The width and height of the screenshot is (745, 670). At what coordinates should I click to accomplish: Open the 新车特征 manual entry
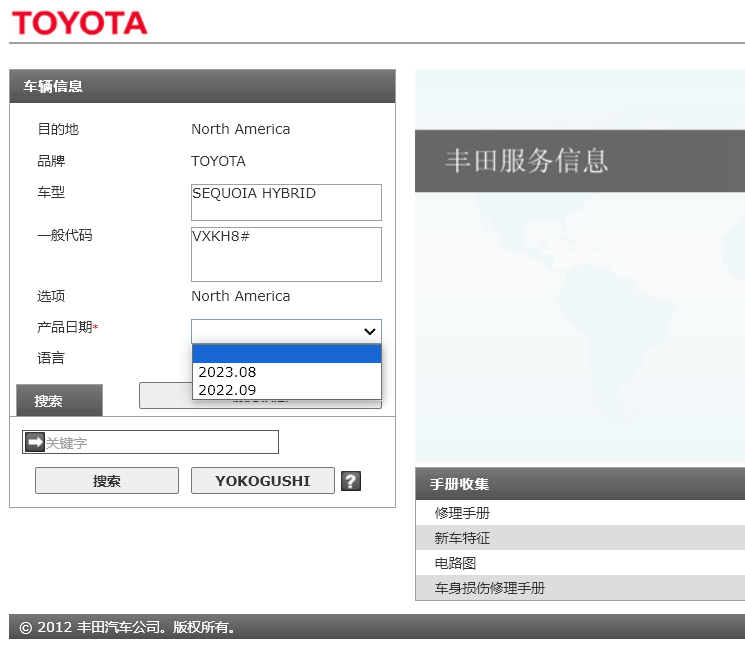pyautogui.click(x=462, y=538)
